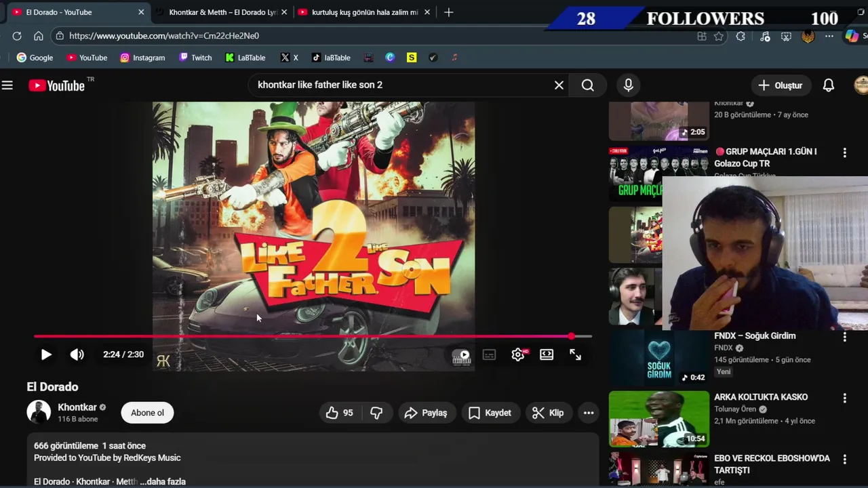Subscribe with Abone ol button
The width and height of the screenshot is (868, 488).
[x=147, y=413]
